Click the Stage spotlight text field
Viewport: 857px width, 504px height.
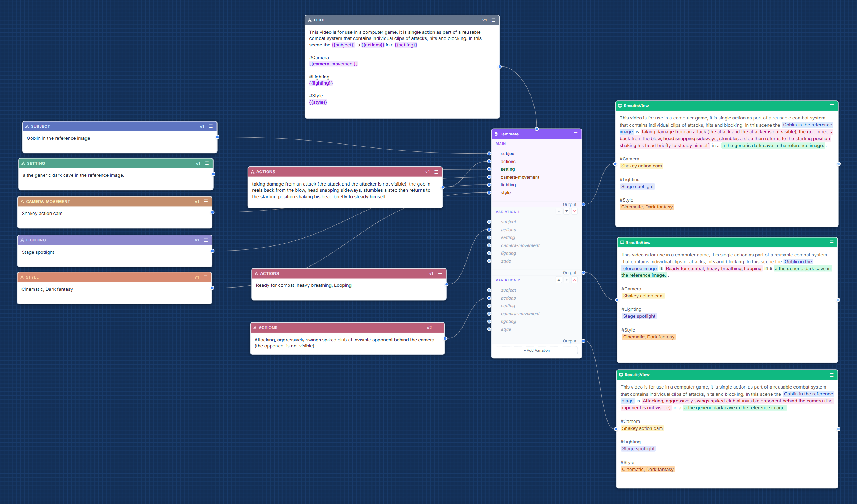pos(38,252)
